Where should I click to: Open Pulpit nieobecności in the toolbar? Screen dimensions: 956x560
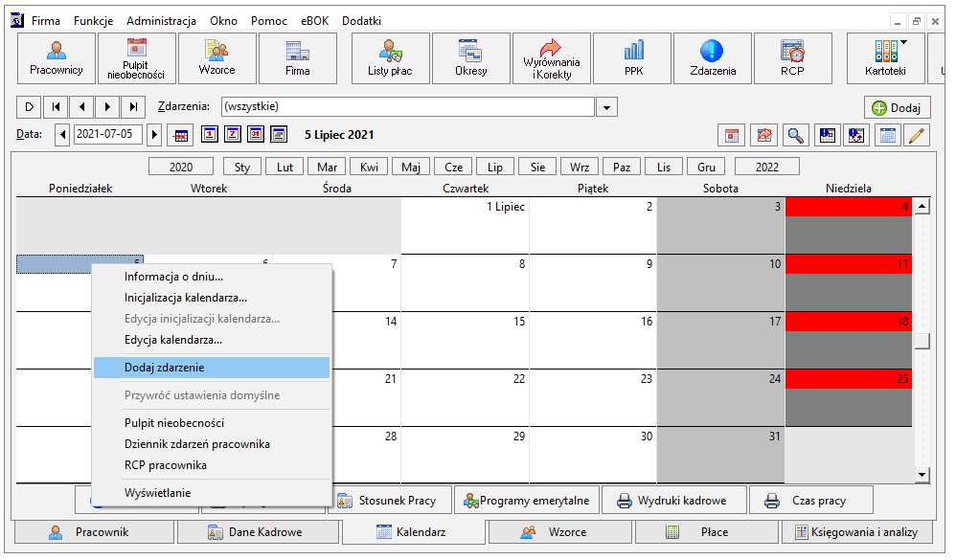pyautogui.click(x=137, y=58)
